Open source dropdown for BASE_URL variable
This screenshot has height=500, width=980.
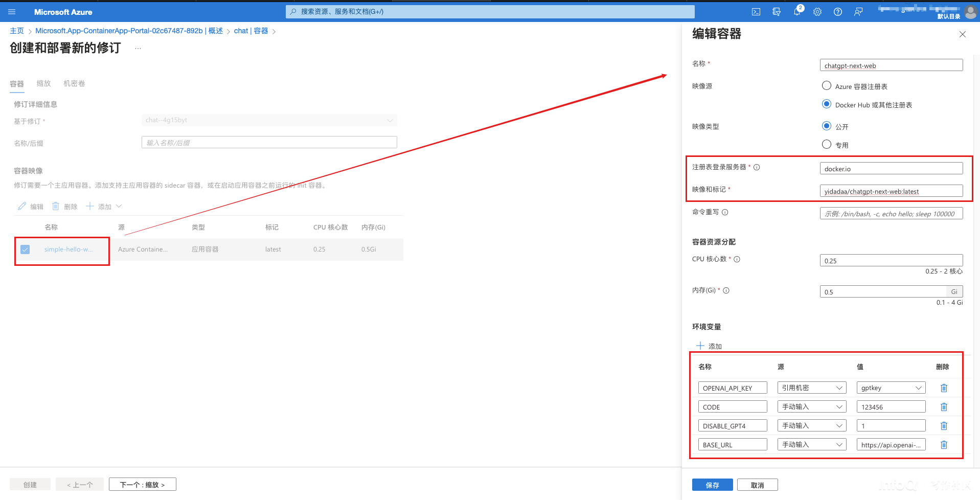point(812,445)
